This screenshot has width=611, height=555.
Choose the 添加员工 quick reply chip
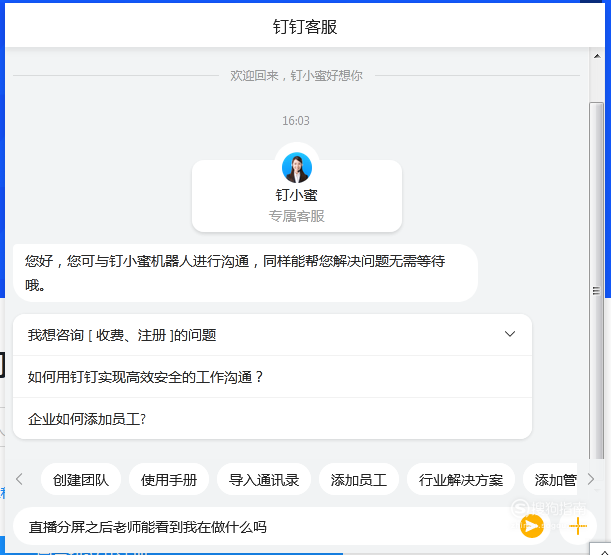tap(359, 479)
